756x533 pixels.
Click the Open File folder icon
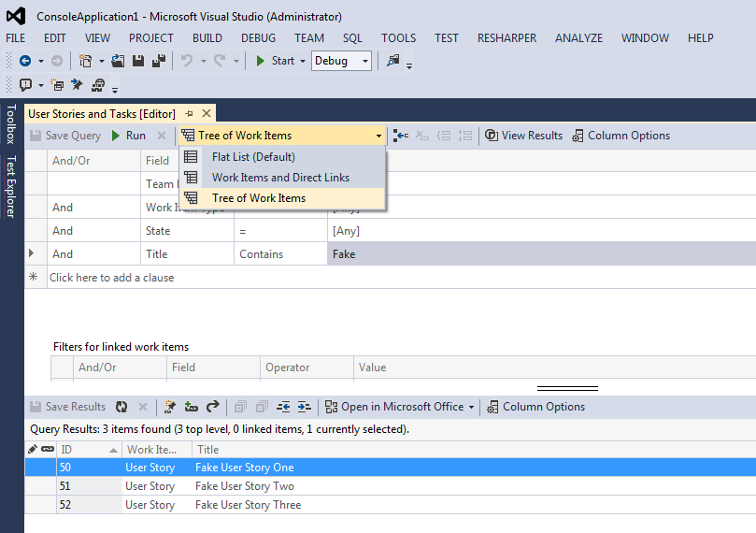coord(118,61)
